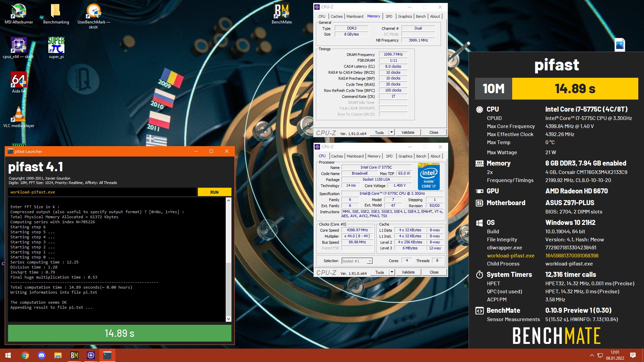Click the CPU section icon in BenchMate panel
This screenshot has height=362, width=644.
[479, 109]
